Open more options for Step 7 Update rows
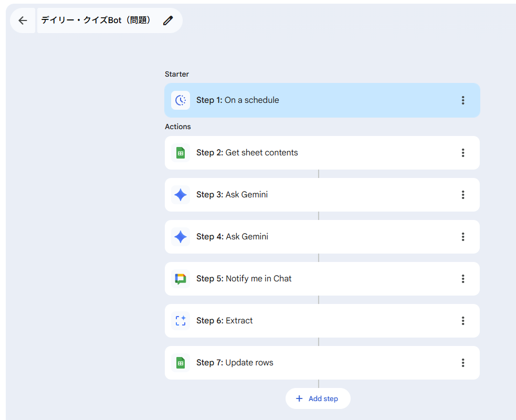This screenshot has height=420, width=516. [x=463, y=363]
